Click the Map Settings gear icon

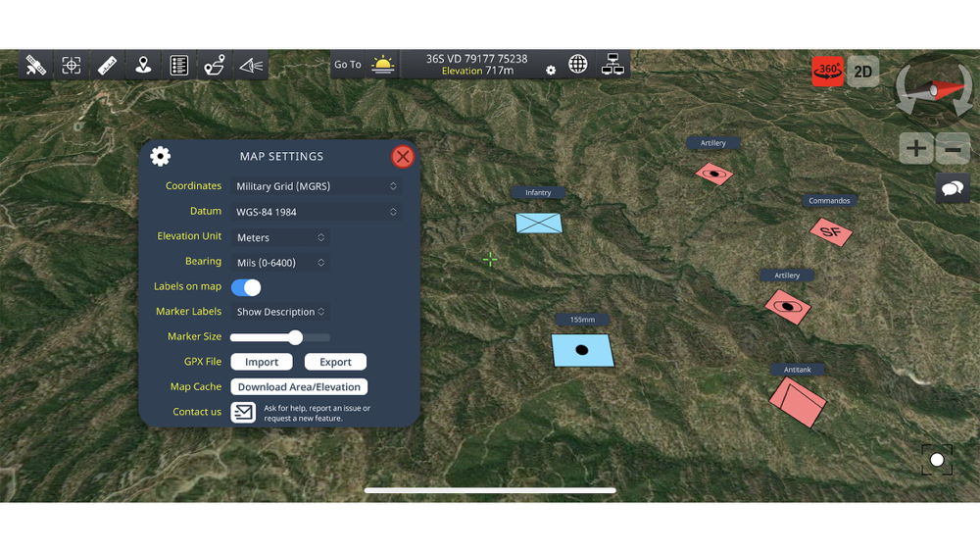coord(160,156)
